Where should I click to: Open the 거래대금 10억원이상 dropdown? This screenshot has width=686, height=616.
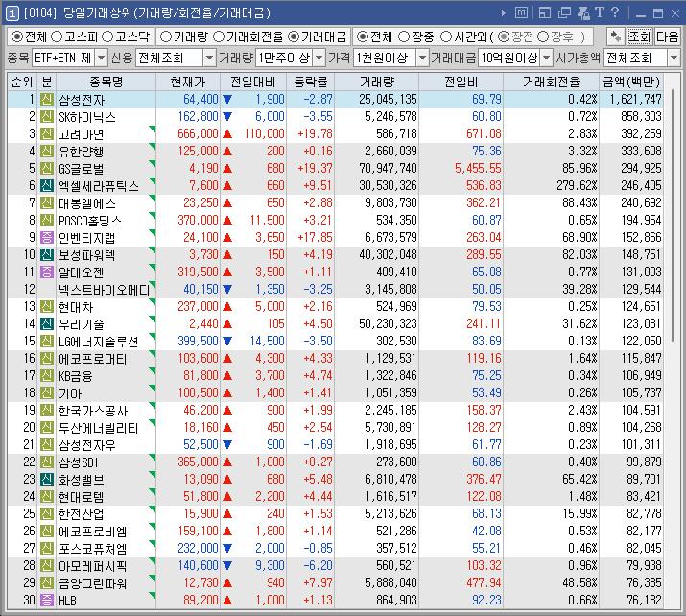(x=547, y=58)
